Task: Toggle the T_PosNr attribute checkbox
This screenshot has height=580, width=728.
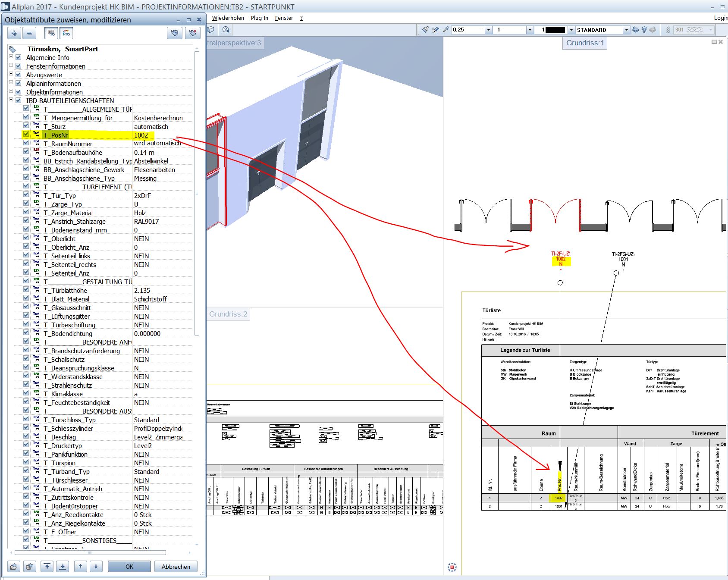Action: [x=26, y=135]
